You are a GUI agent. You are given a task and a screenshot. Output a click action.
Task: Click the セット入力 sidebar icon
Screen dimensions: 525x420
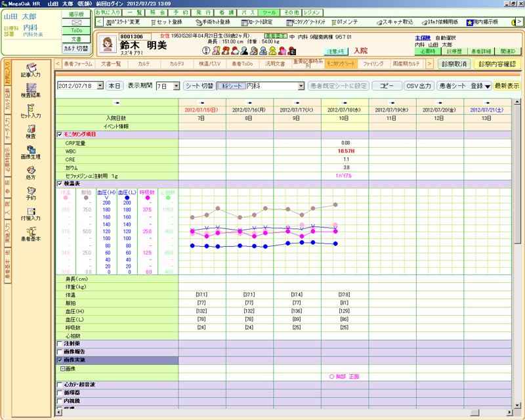click(30, 111)
